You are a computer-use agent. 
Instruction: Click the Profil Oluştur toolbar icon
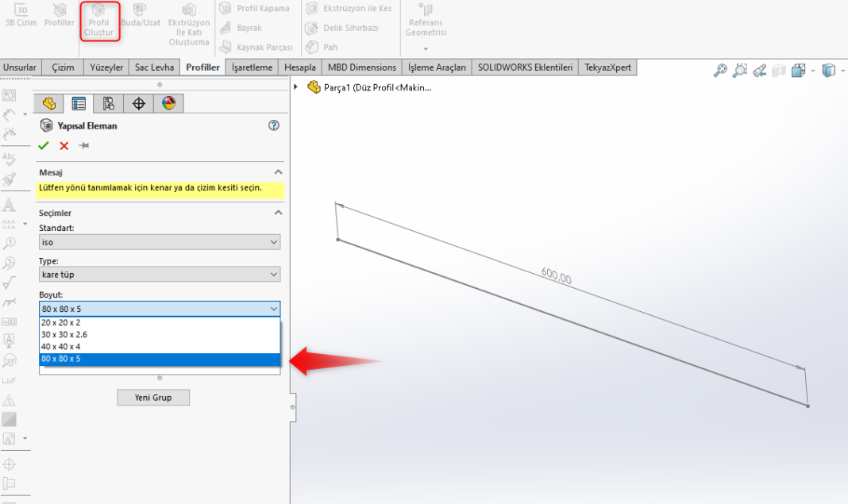(x=99, y=21)
